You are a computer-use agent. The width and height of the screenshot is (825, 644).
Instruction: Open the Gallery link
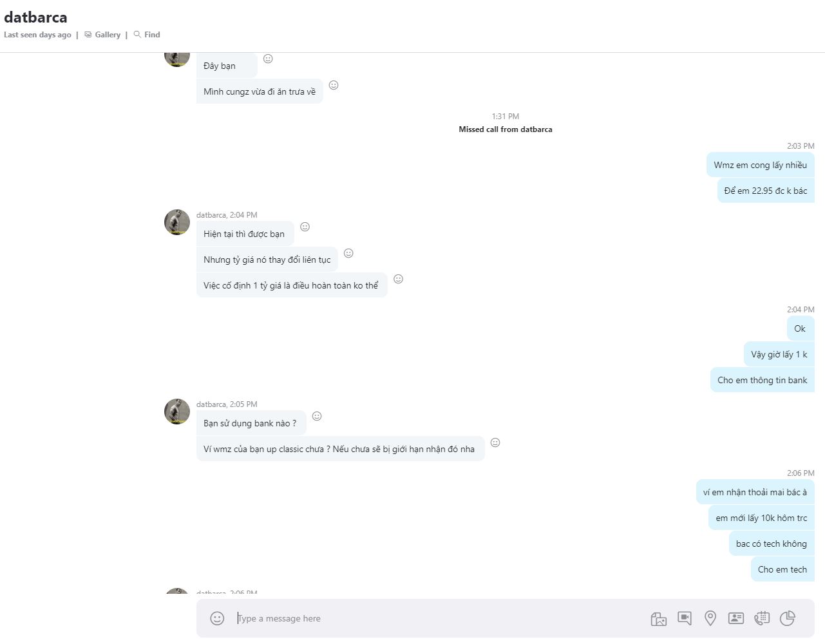[107, 35]
